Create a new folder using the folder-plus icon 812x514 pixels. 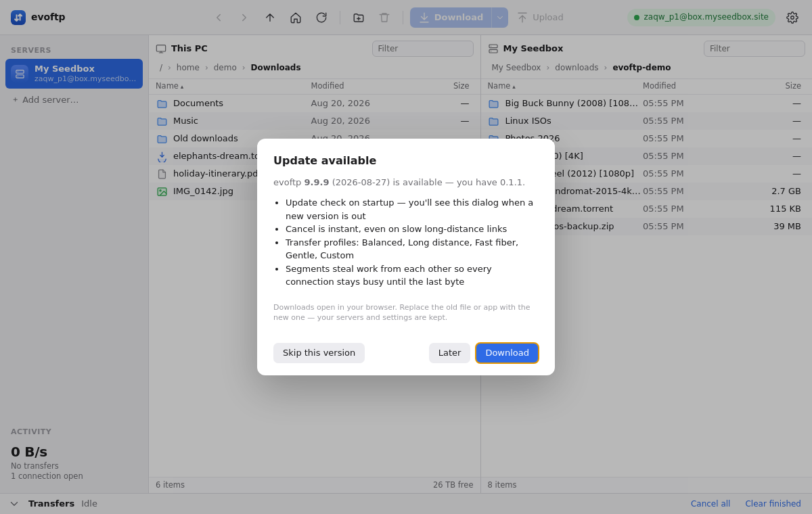coord(359,18)
